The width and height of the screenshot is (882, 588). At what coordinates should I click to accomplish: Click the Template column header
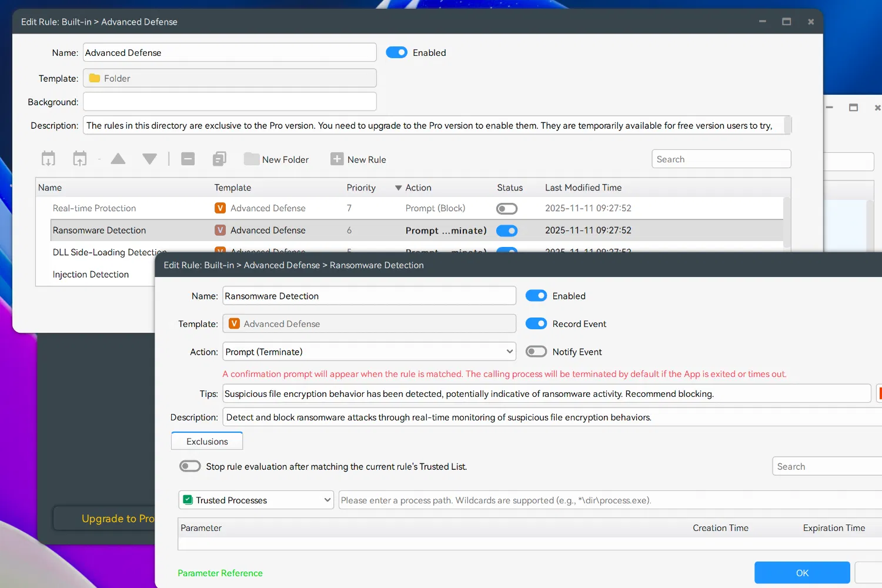(232, 188)
